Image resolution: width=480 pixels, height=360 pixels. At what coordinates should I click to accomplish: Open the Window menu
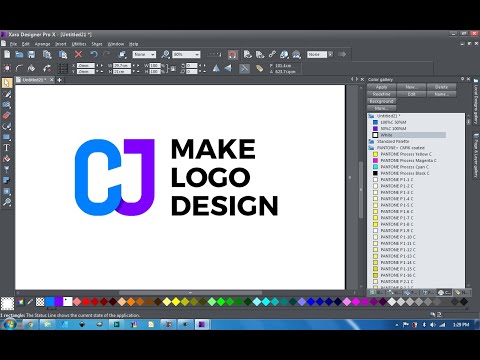(116, 44)
